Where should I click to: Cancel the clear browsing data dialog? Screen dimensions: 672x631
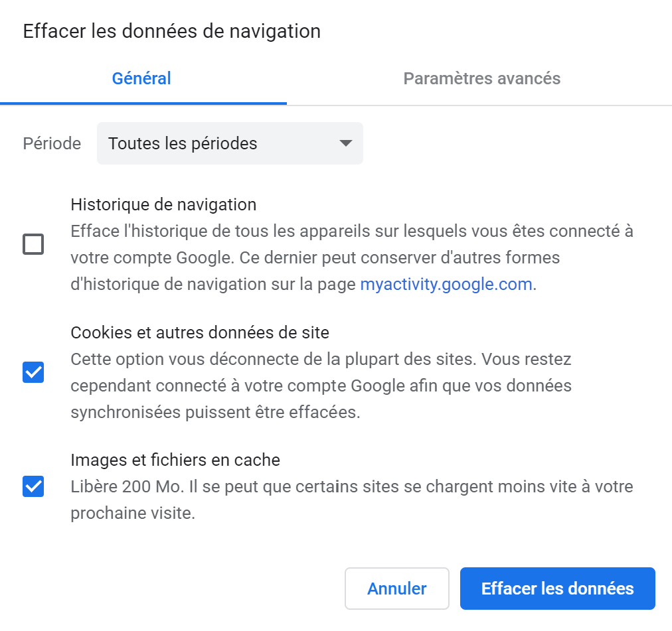tap(396, 588)
